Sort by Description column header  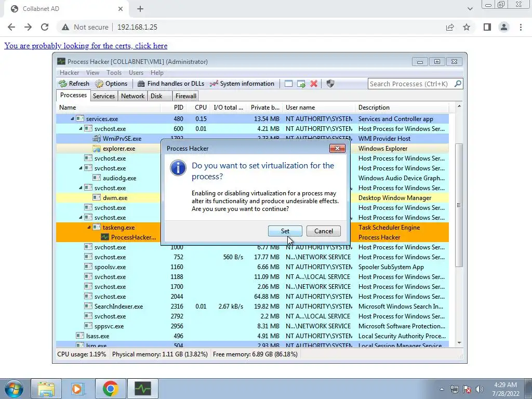402,108
